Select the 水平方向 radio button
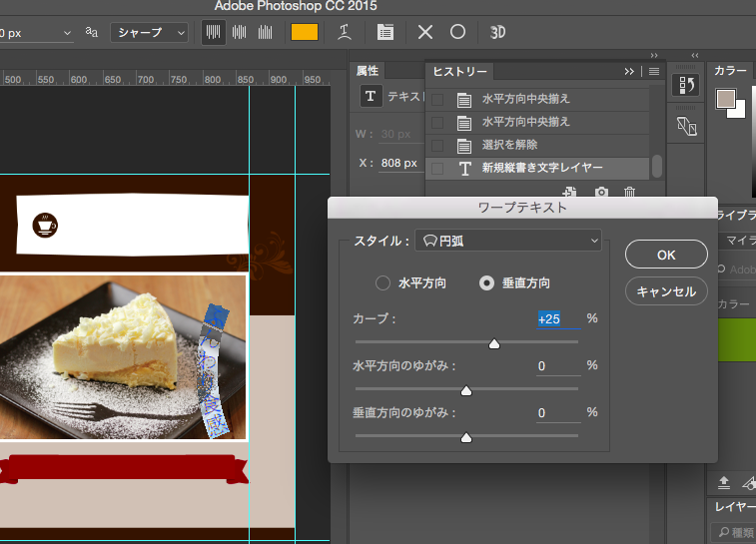 click(x=382, y=282)
